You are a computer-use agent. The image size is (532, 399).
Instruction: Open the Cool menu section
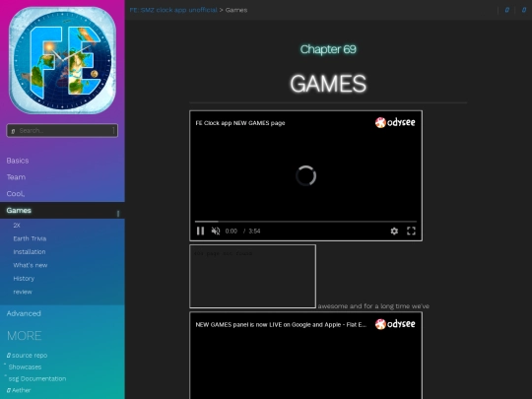click(16, 194)
